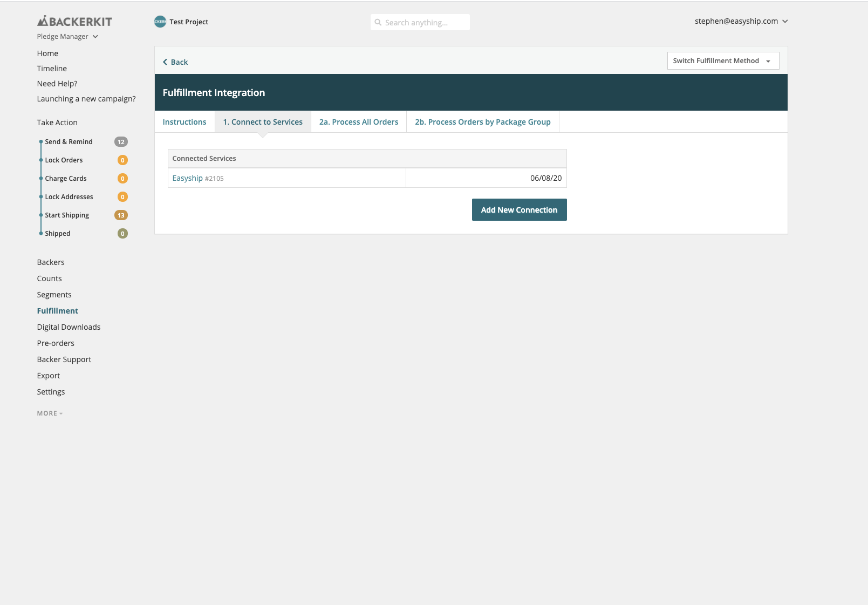Click the Lock Addresses count badge
The image size is (868, 605).
[x=122, y=197]
